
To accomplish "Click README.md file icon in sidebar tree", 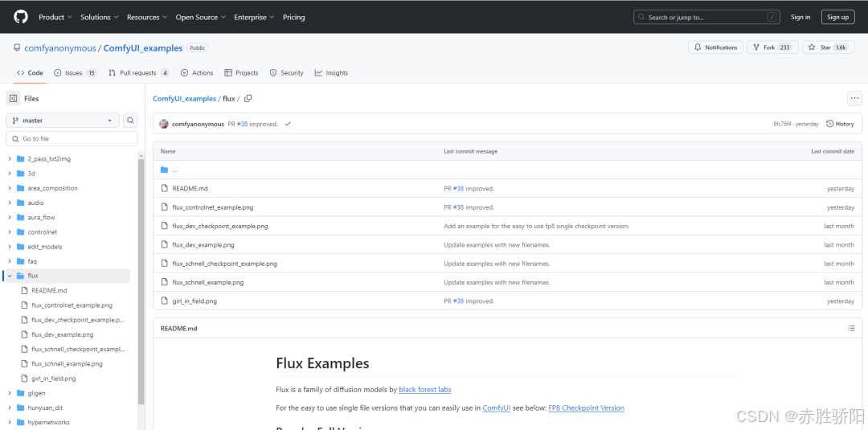I will (x=24, y=290).
